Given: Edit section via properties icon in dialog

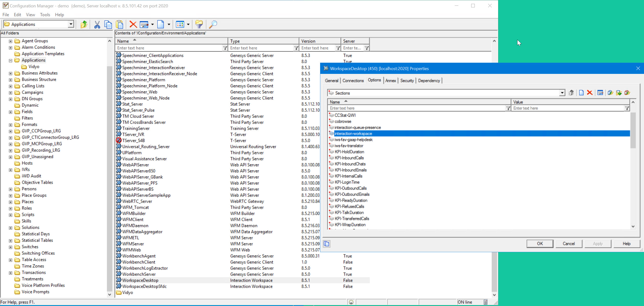Looking at the screenshot, I should (x=600, y=93).
